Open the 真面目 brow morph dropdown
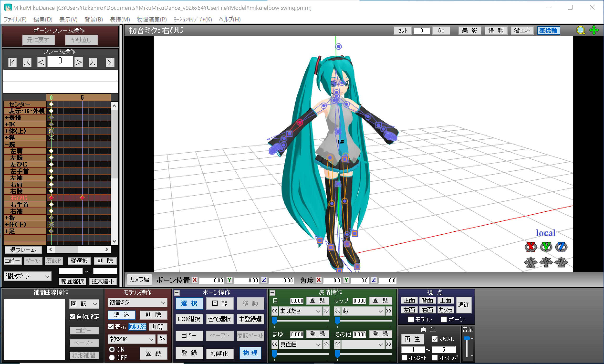This screenshot has height=364, width=604. (300, 344)
